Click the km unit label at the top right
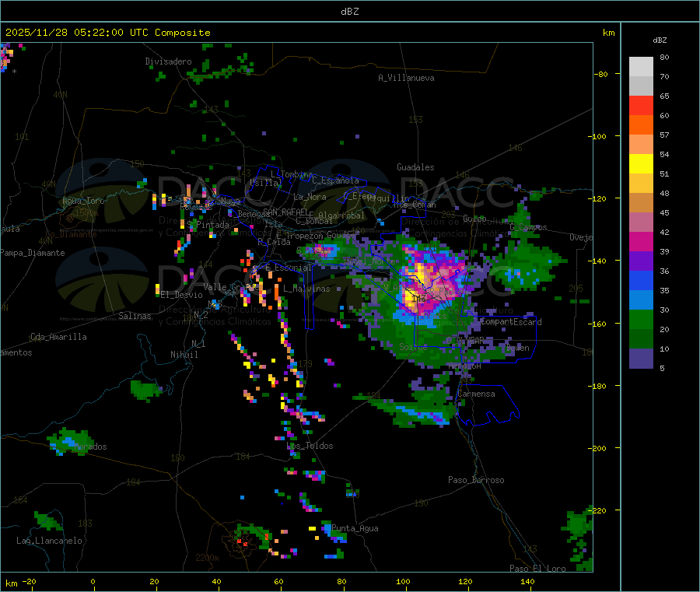This screenshot has height=592, width=700. pyautogui.click(x=608, y=33)
